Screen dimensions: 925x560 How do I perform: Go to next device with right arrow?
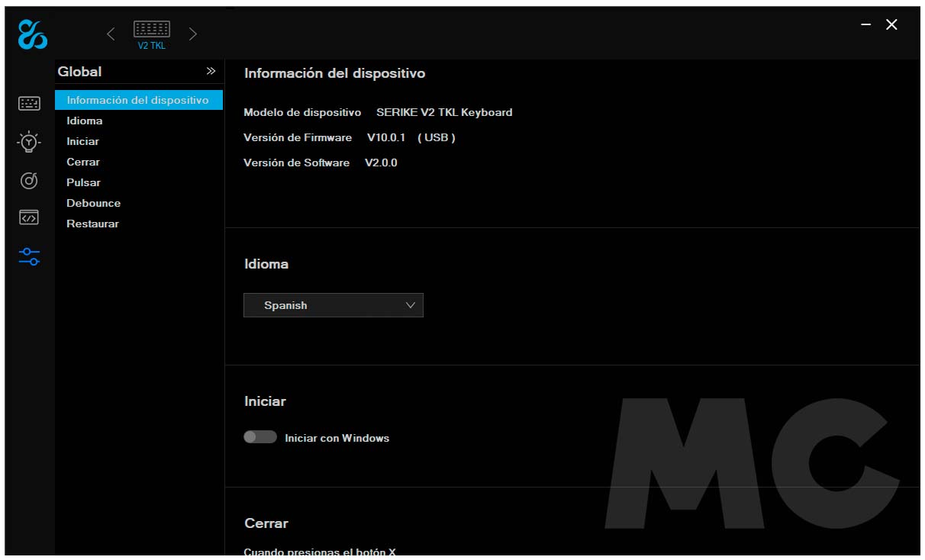[193, 34]
